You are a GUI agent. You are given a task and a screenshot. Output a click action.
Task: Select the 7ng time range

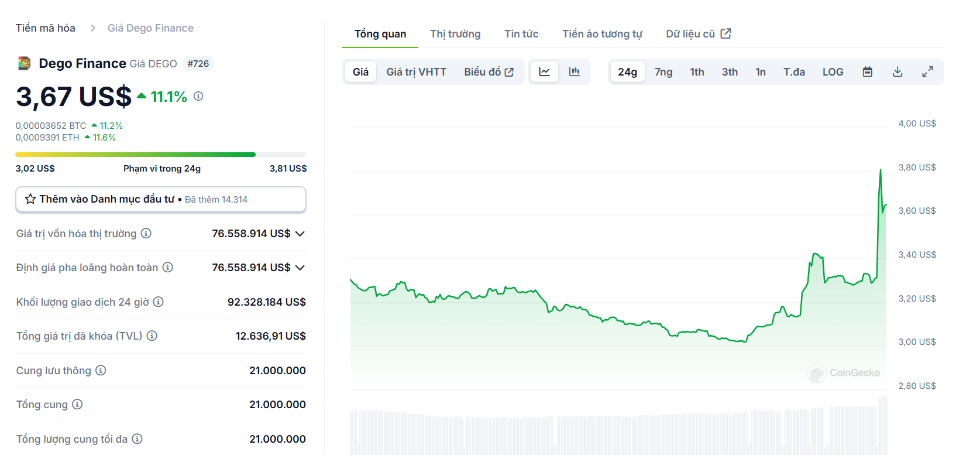(x=663, y=72)
